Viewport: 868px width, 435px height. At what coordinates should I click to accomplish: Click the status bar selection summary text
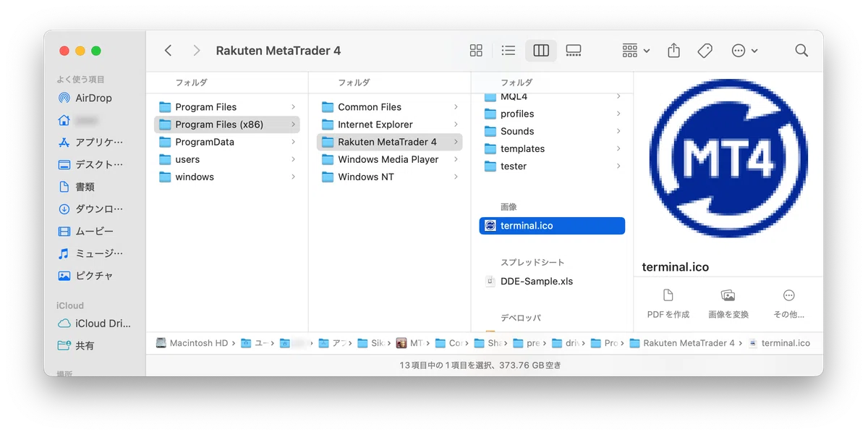click(x=480, y=366)
